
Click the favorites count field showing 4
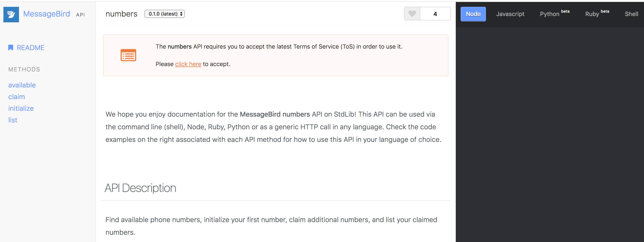tap(435, 14)
